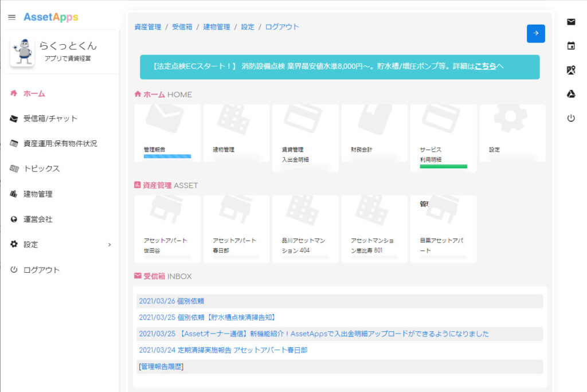Click the gear icon in sidebar
The width and height of the screenshot is (587, 392).
[x=14, y=244]
